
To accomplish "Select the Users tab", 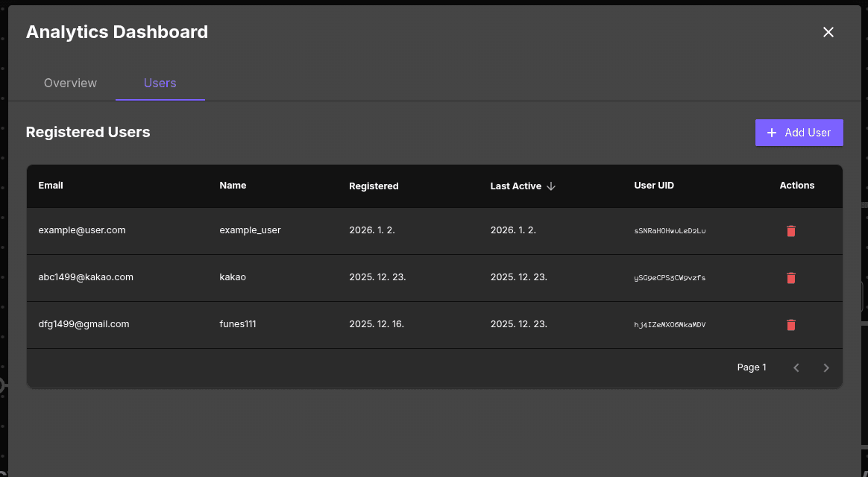I will pos(160,83).
